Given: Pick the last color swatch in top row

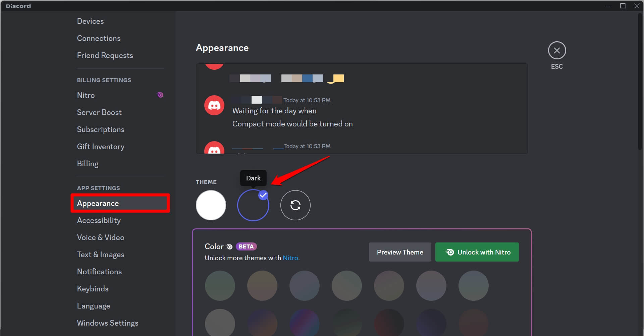Looking at the screenshot, I should (473, 286).
